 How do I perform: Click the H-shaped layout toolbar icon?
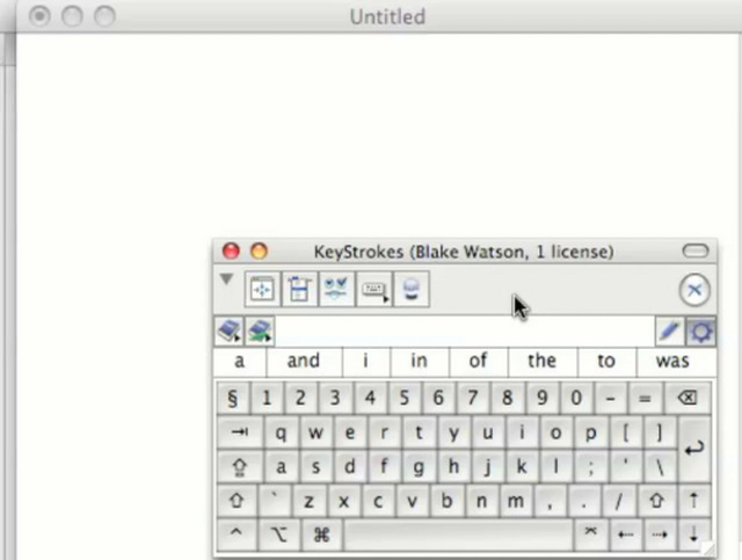tap(300, 289)
